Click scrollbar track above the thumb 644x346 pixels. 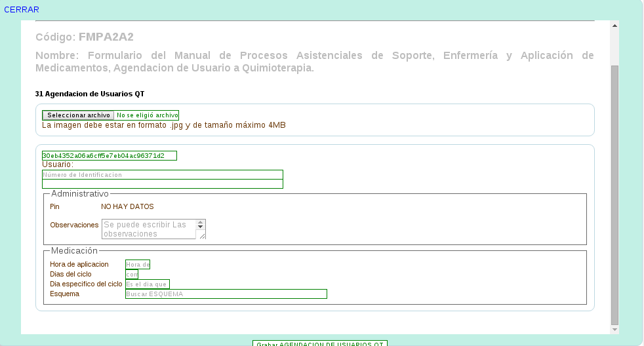point(614,47)
